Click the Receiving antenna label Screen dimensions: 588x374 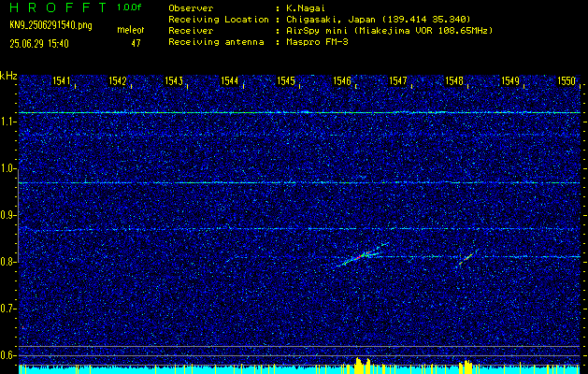[x=216, y=42]
